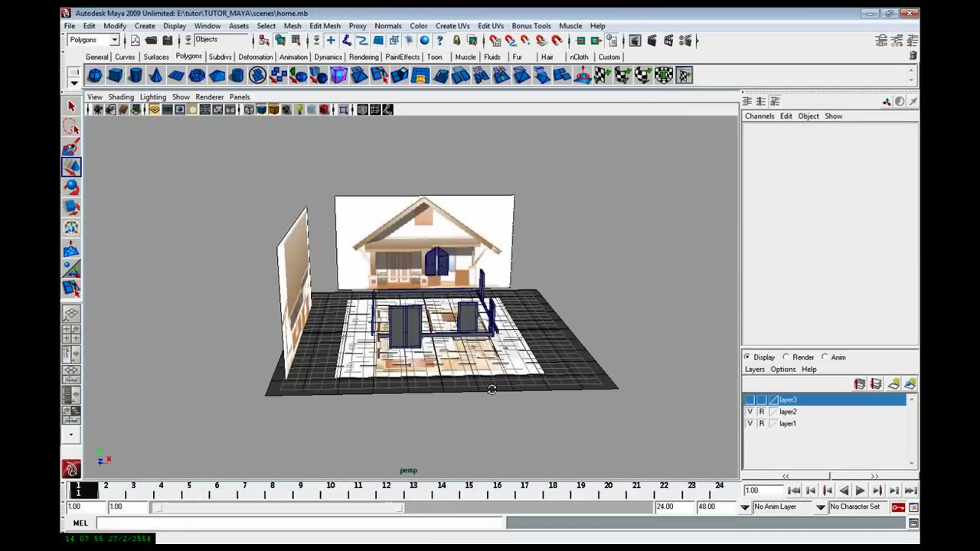Open the Edit Mesh menu
980x551 pixels.
(x=325, y=26)
